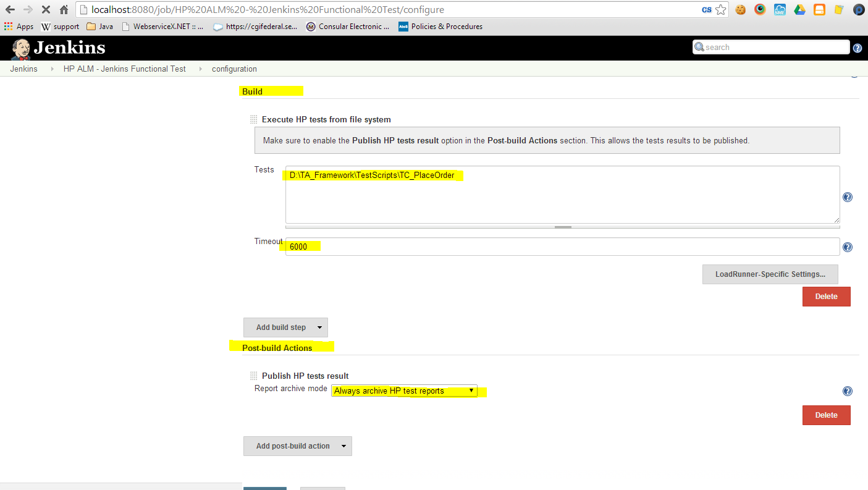Screen dimensions: 868x490
Task: Click the colorful eye extension icon
Action: pos(760,10)
